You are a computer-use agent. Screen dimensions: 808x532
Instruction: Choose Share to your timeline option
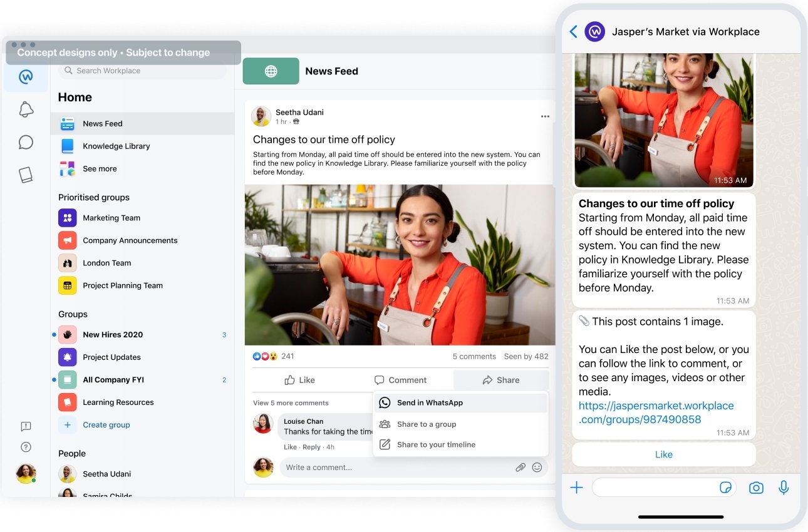460,445
